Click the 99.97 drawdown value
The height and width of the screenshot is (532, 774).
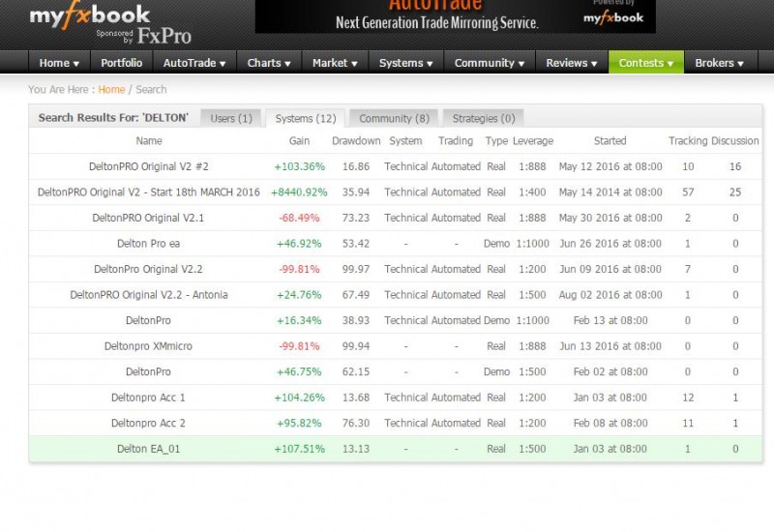(356, 269)
